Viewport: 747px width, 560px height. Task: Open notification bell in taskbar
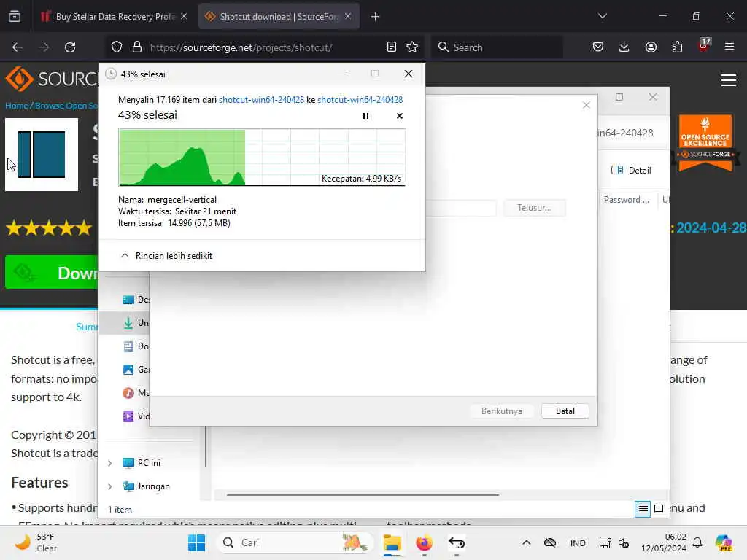pyautogui.click(x=697, y=542)
